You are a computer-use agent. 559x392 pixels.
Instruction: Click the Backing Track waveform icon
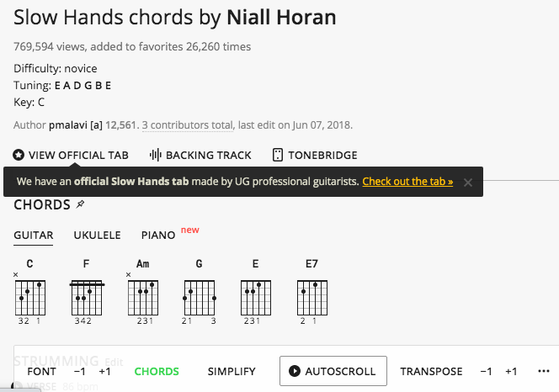pos(155,155)
